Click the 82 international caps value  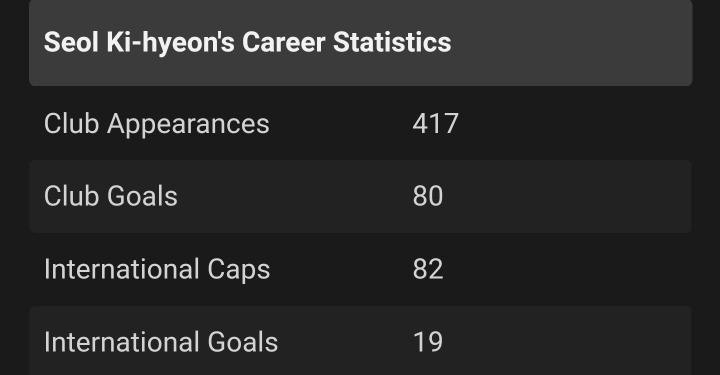point(428,269)
